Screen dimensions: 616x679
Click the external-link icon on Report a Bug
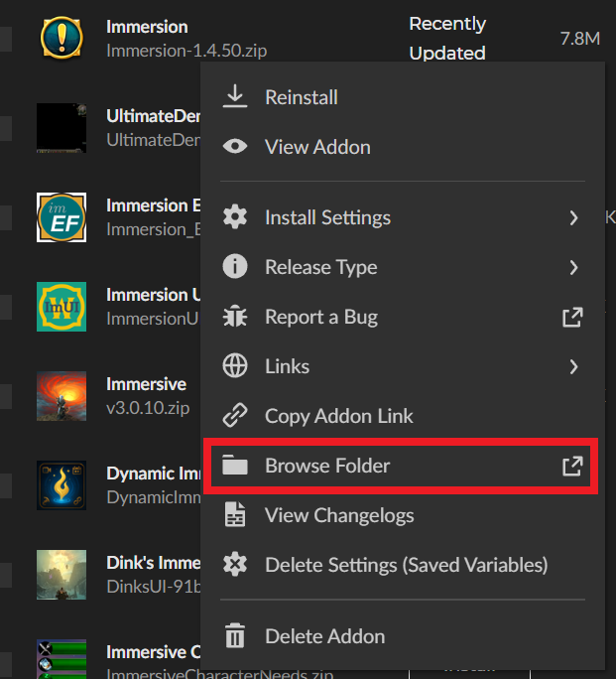(572, 317)
